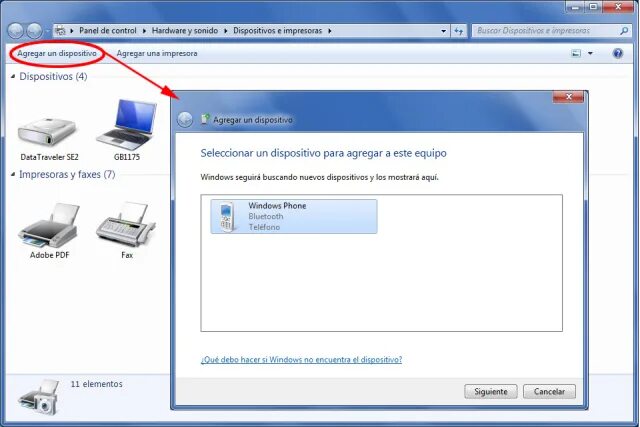Click the search magnifier icon
Viewport: 640px width, 427px height.
(624, 31)
